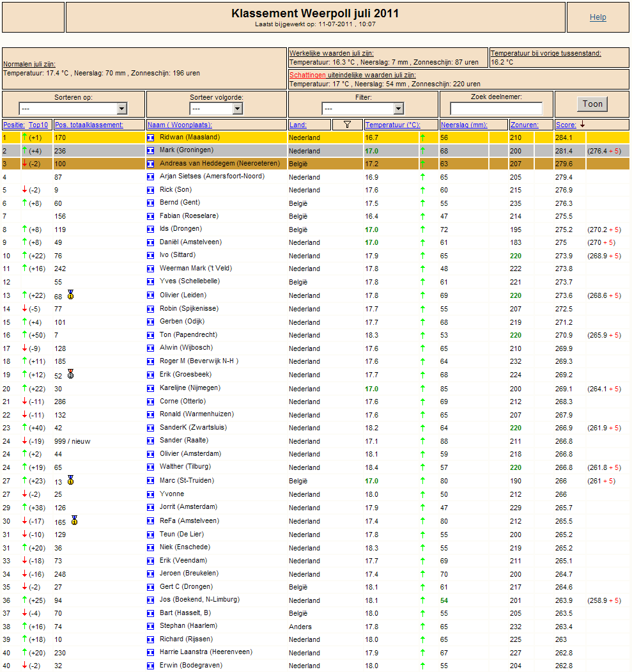Click the blue info icon next to Ridwan (Maasland)

[x=150, y=137]
